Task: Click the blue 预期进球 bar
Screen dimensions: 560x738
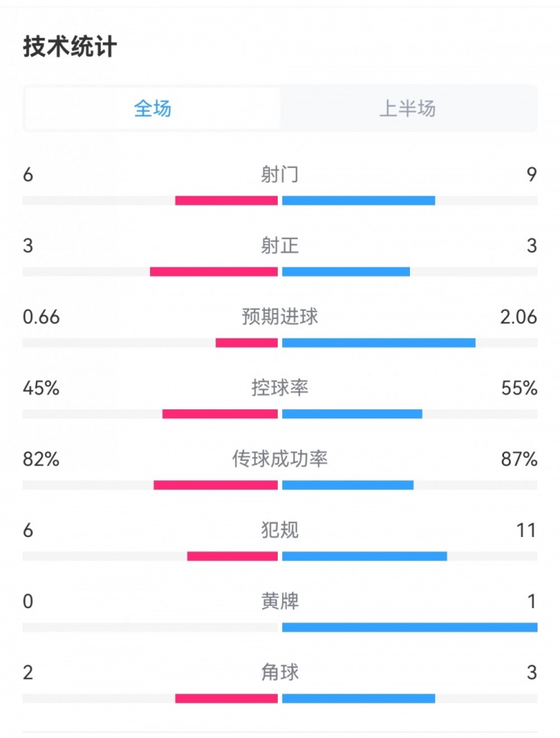Action: point(379,343)
